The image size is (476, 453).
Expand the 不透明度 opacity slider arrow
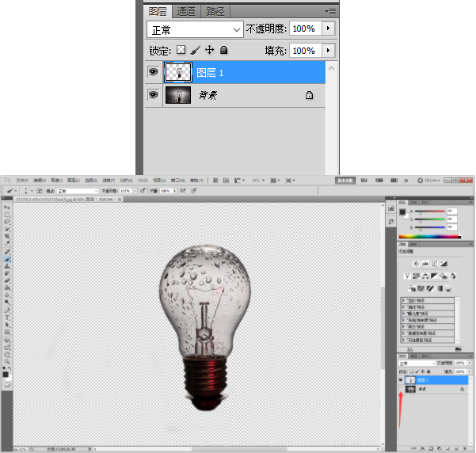pos(329,29)
